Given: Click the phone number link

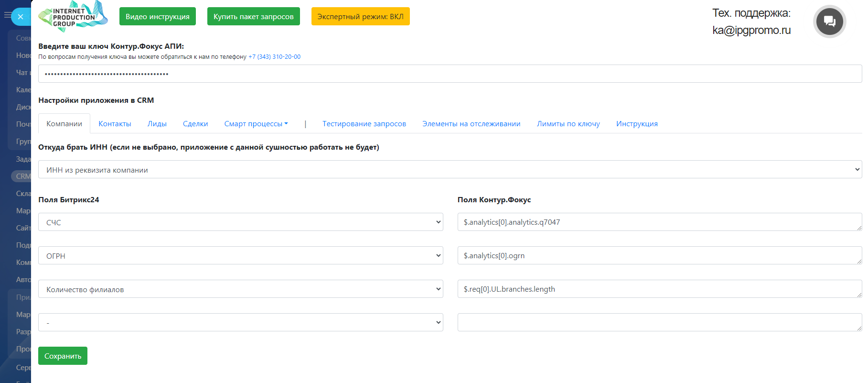Looking at the screenshot, I should (x=274, y=57).
